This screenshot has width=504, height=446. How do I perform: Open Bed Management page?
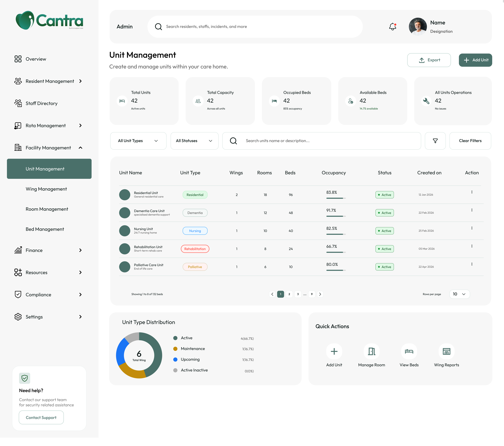(x=45, y=229)
